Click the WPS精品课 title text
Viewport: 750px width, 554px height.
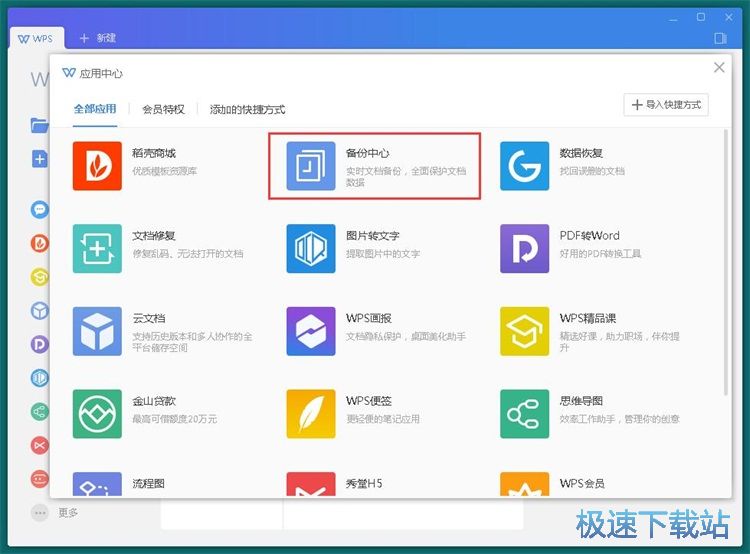(x=588, y=318)
